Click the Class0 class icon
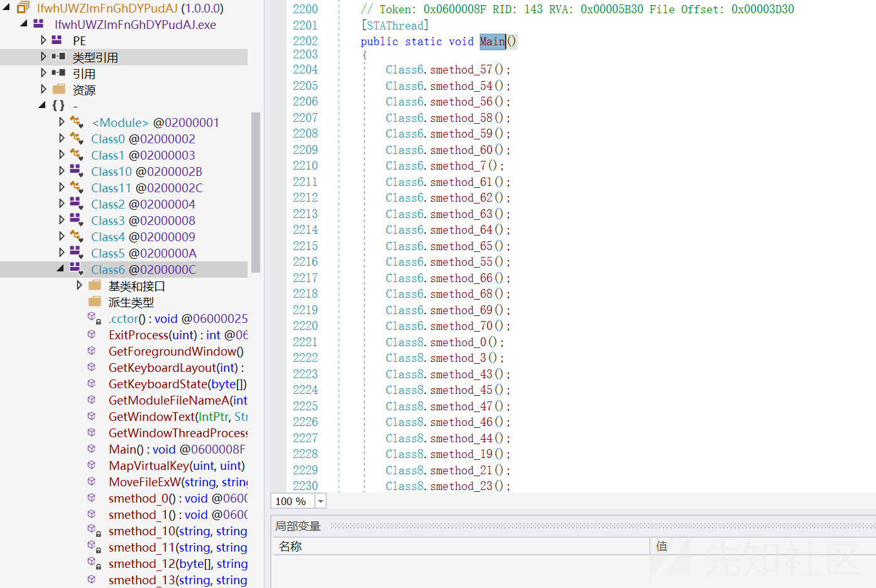Viewport: 876px width, 588px height. pyautogui.click(x=77, y=138)
